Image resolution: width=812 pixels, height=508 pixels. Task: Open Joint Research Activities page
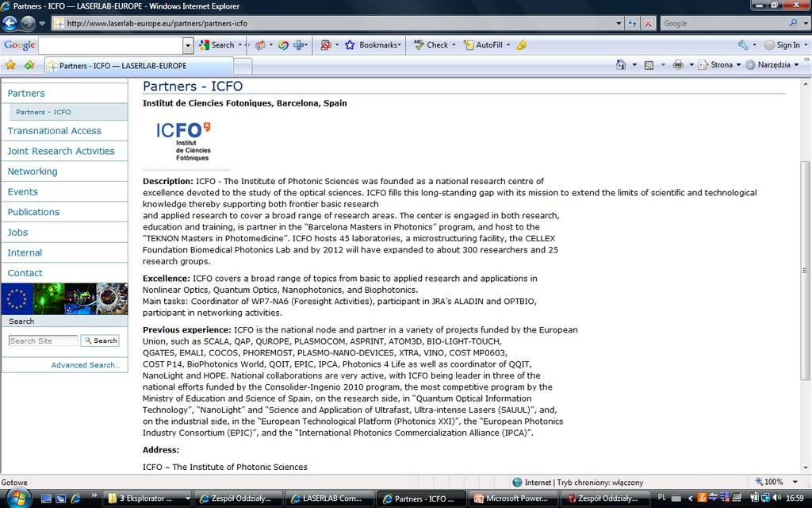click(x=61, y=151)
